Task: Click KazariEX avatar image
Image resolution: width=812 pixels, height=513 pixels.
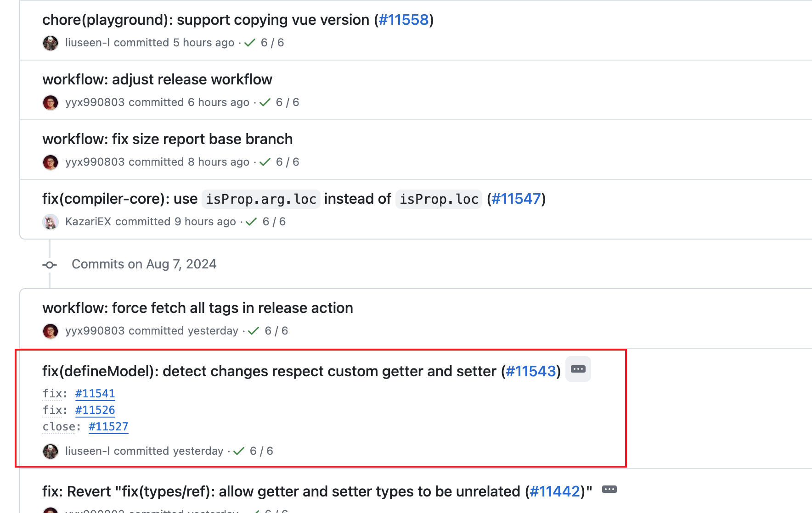Action: point(51,222)
